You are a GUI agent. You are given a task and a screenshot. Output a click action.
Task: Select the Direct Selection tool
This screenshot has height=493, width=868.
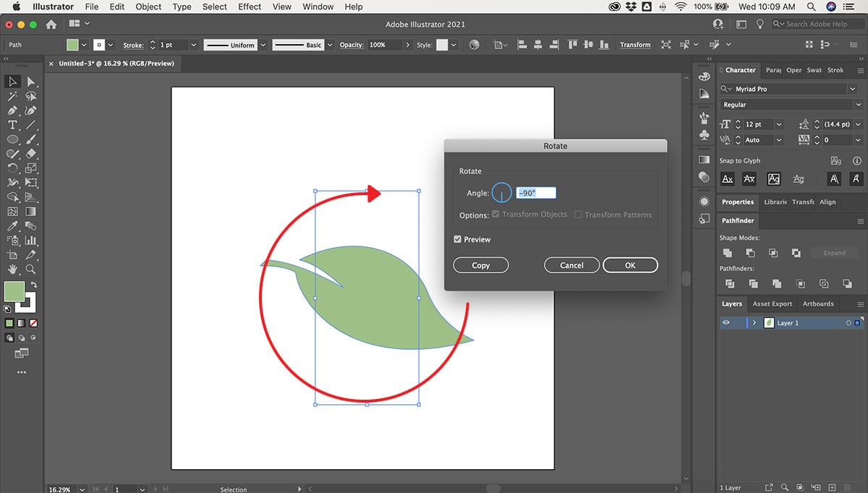pyautogui.click(x=31, y=82)
